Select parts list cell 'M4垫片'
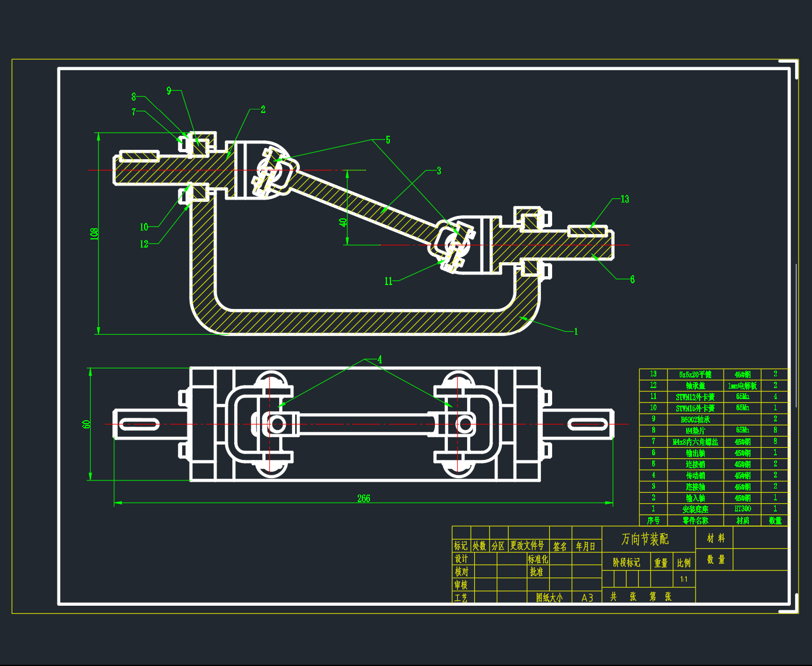812x666 pixels. 695,431
